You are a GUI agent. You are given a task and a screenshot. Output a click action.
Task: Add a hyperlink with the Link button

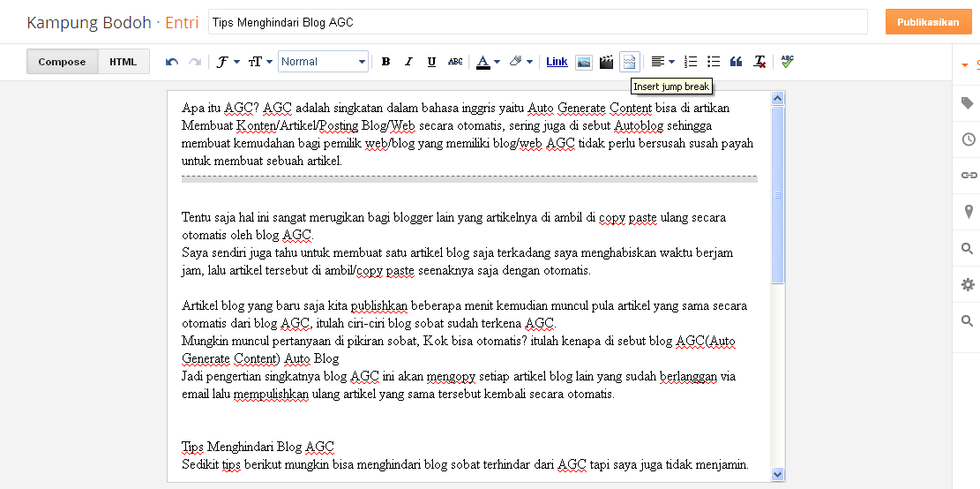(x=557, y=62)
